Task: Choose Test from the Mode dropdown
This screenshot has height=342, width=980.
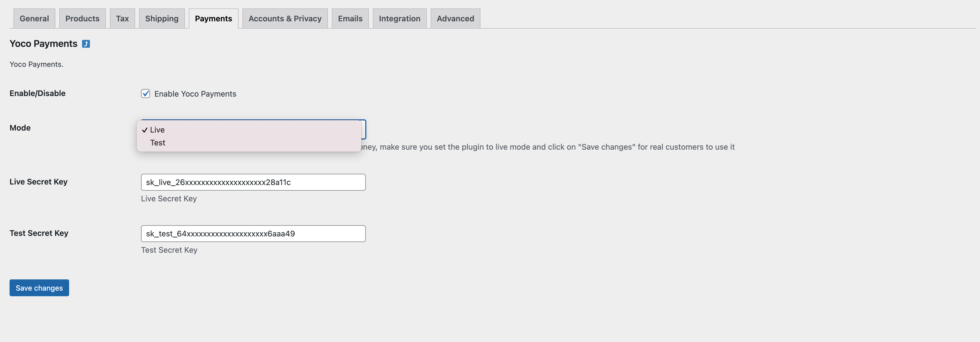Action: (249, 143)
